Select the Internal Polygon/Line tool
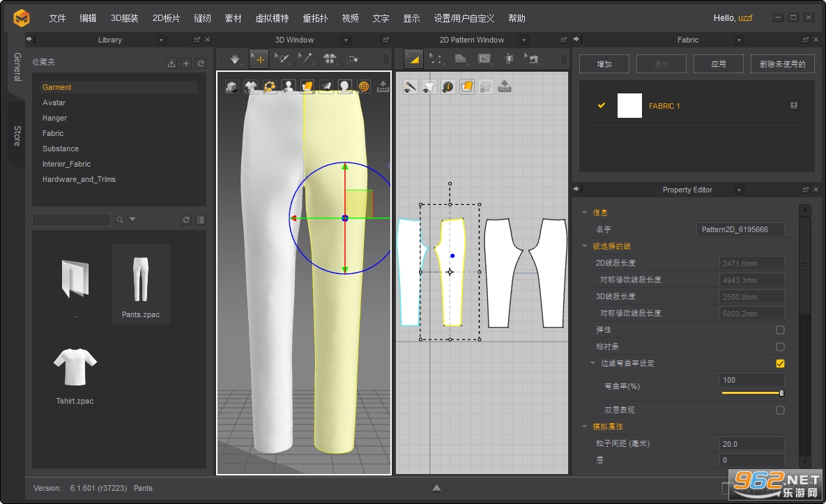 484,59
